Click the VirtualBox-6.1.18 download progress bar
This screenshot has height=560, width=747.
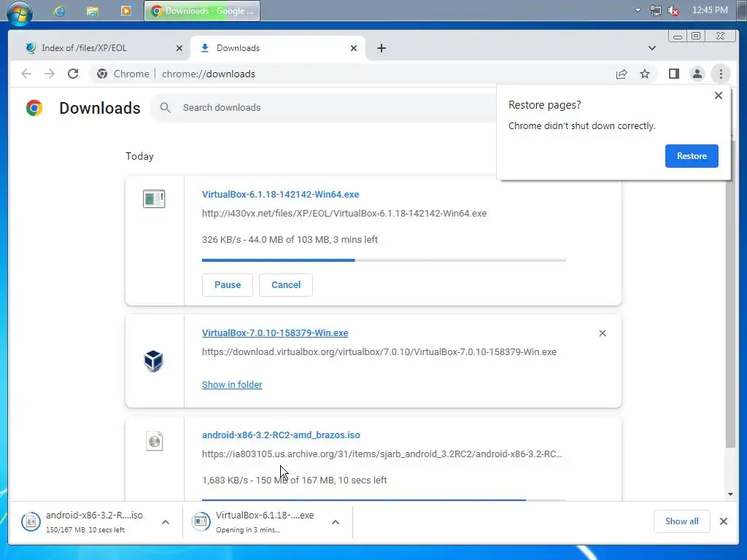point(384,260)
